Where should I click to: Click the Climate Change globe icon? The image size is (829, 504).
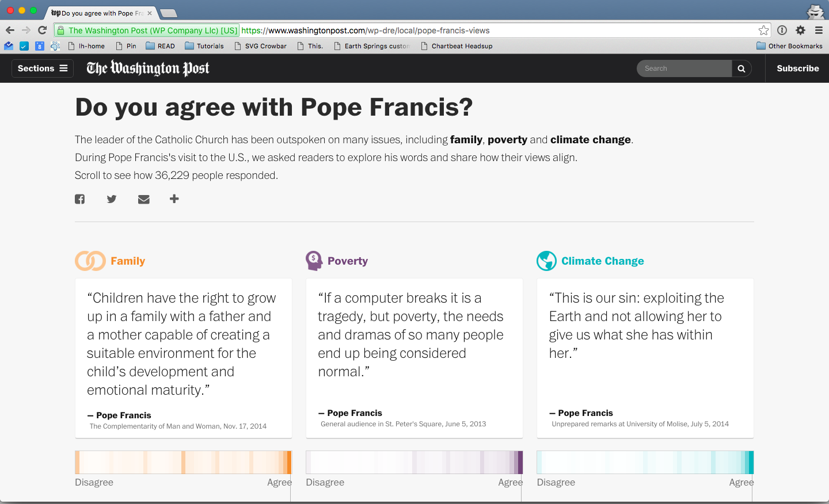(x=546, y=261)
